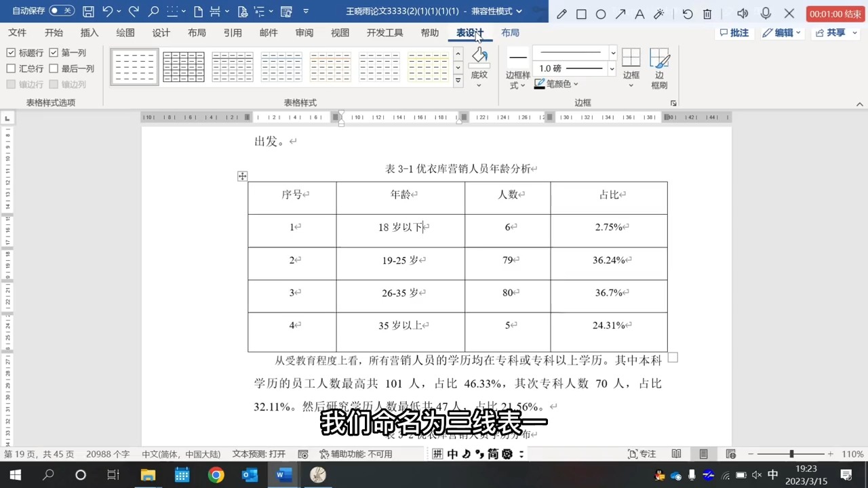Undo the last action
Viewport: 868px width, 488px height.
pyautogui.click(x=107, y=12)
